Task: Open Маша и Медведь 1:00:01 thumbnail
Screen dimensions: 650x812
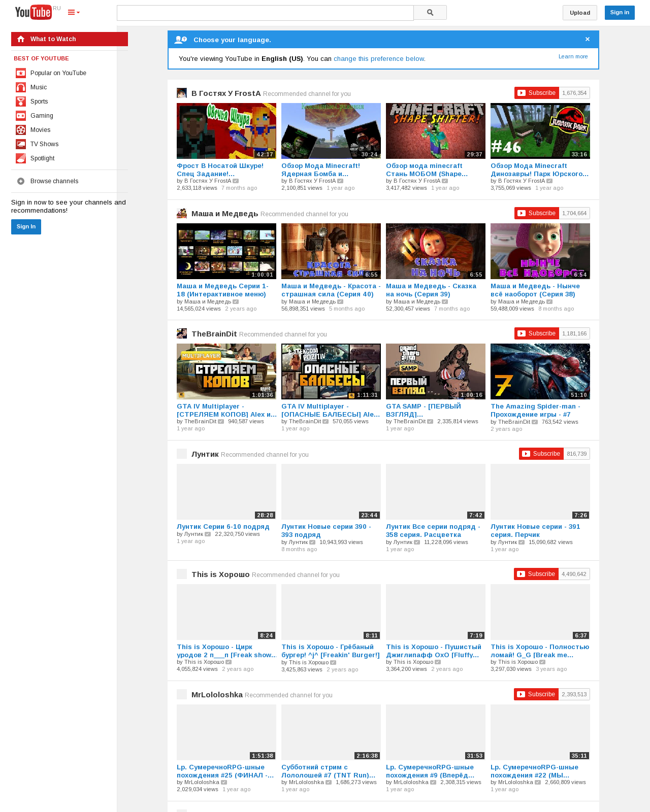Action: [x=226, y=251]
